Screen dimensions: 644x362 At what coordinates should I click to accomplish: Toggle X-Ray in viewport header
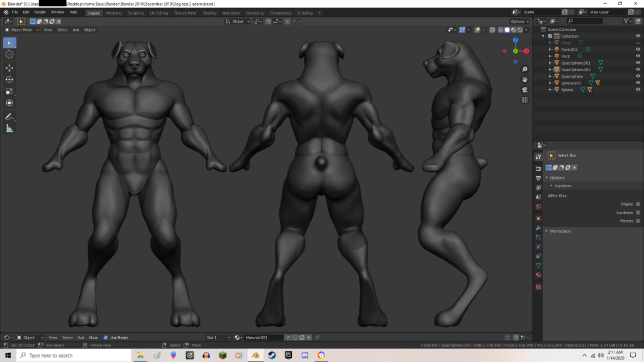coord(492,30)
